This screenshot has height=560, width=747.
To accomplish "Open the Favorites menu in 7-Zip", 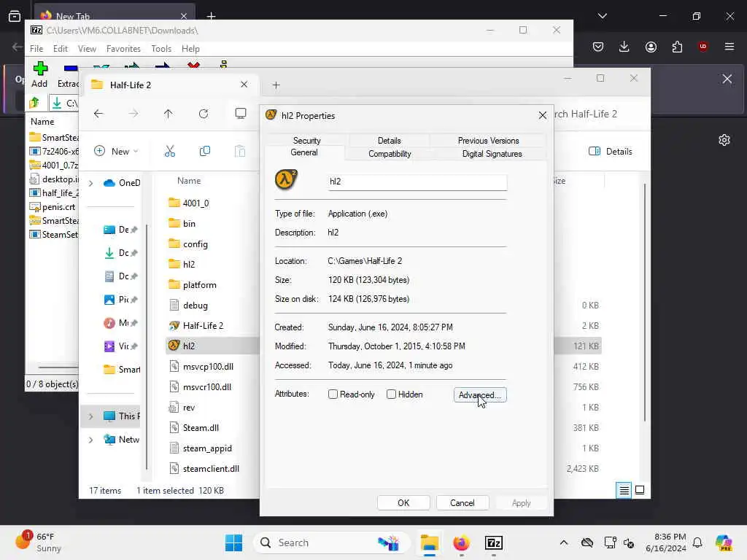I will coord(123,49).
